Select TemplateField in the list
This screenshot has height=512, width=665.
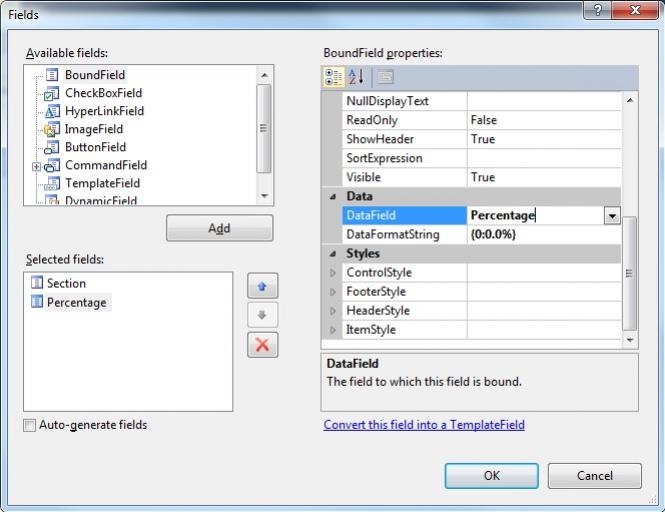[x=102, y=183]
